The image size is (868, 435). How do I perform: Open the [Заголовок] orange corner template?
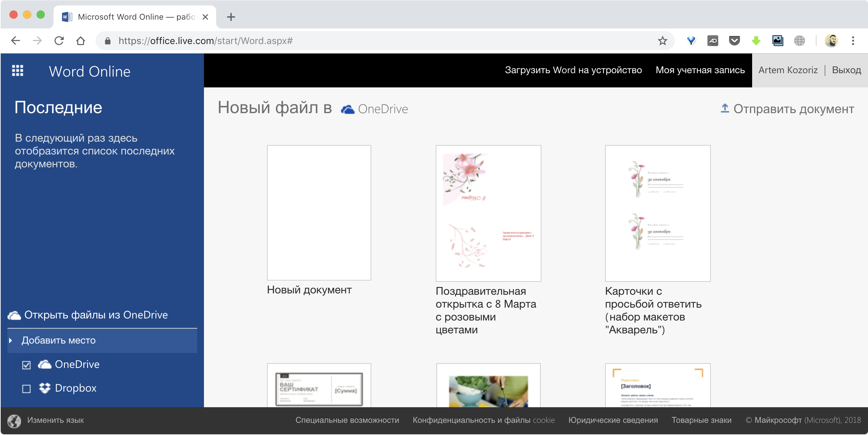pos(658,386)
